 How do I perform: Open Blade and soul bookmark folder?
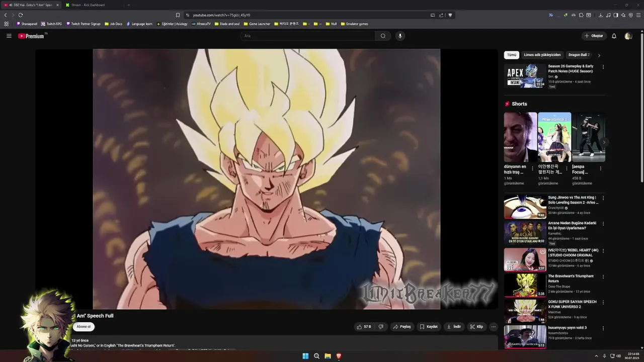tap(227, 24)
